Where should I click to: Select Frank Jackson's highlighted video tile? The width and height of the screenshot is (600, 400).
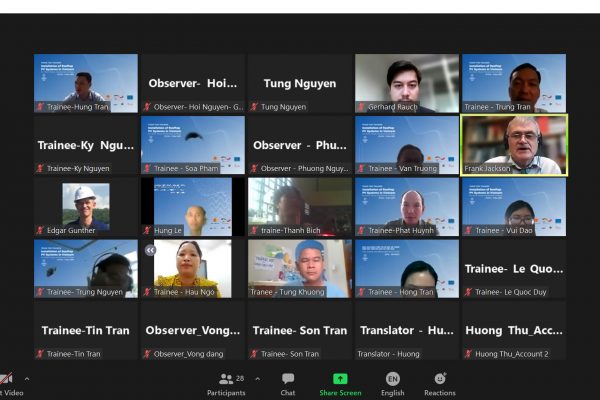(514, 145)
